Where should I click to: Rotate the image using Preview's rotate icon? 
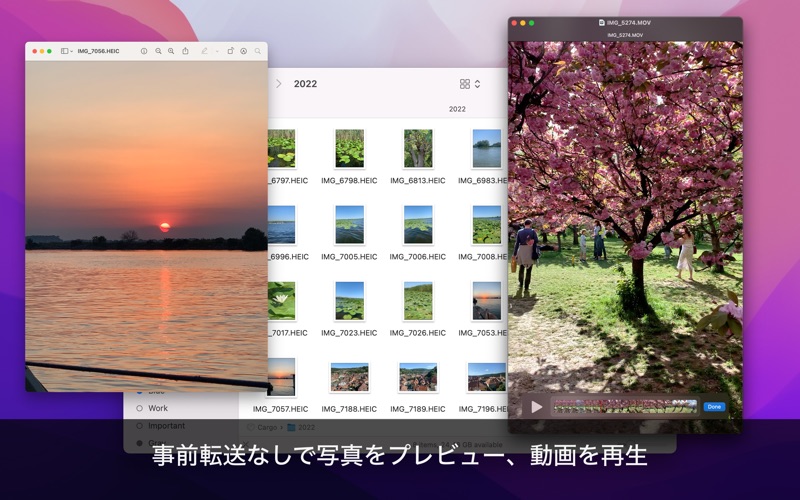pyautogui.click(x=231, y=51)
